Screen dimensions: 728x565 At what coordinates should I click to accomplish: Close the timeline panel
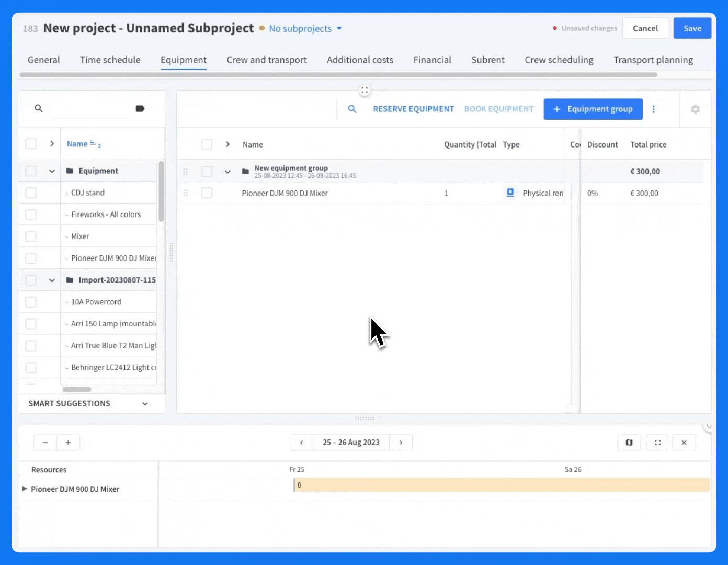[x=684, y=443]
